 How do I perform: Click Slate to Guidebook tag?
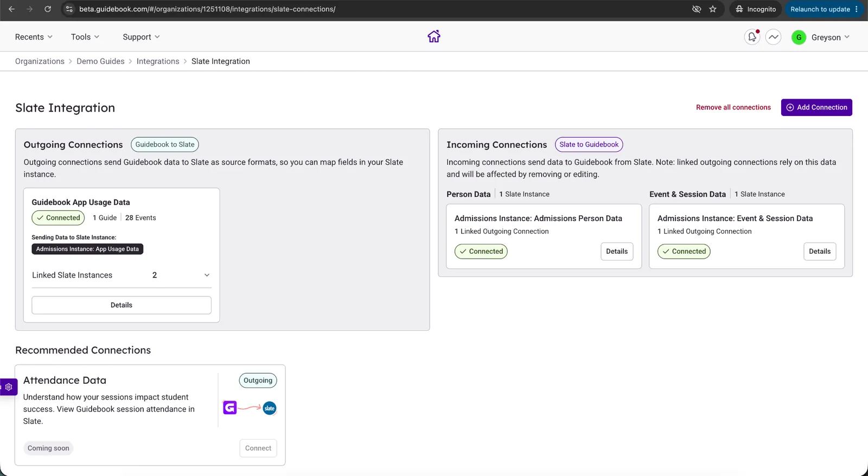click(x=589, y=145)
